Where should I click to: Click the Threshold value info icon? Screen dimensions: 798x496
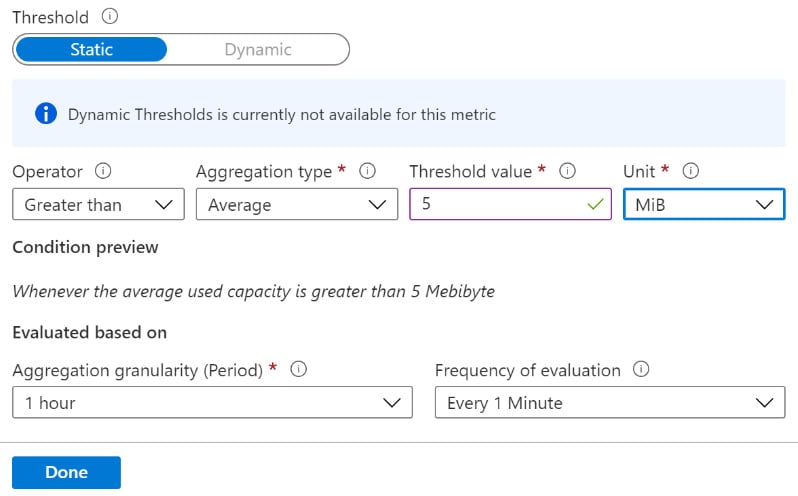point(568,172)
